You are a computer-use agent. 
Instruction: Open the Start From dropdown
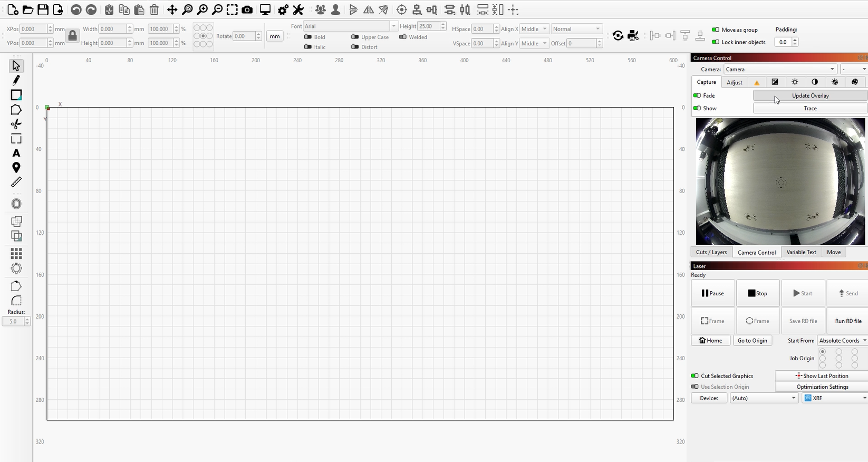[842, 341]
